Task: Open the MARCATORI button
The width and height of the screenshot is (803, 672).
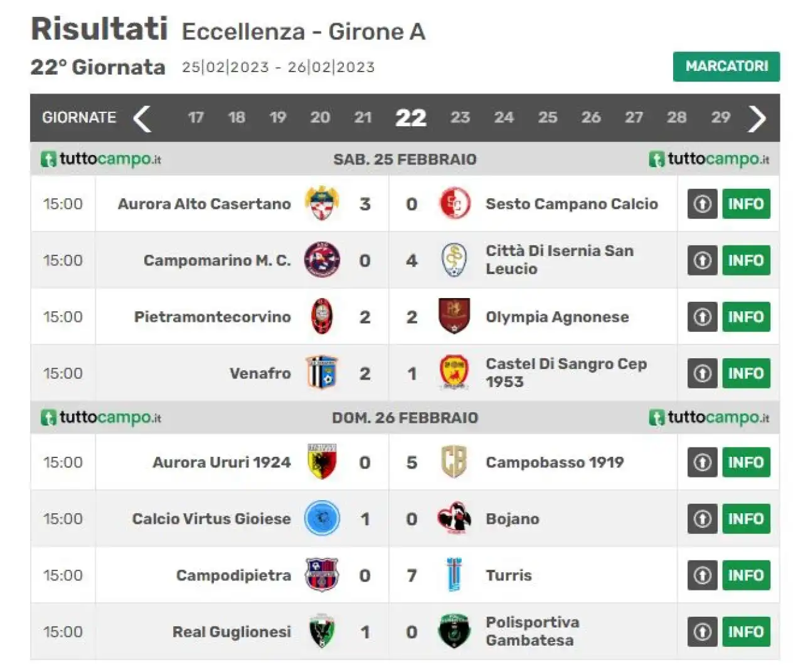Action: click(726, 67)
